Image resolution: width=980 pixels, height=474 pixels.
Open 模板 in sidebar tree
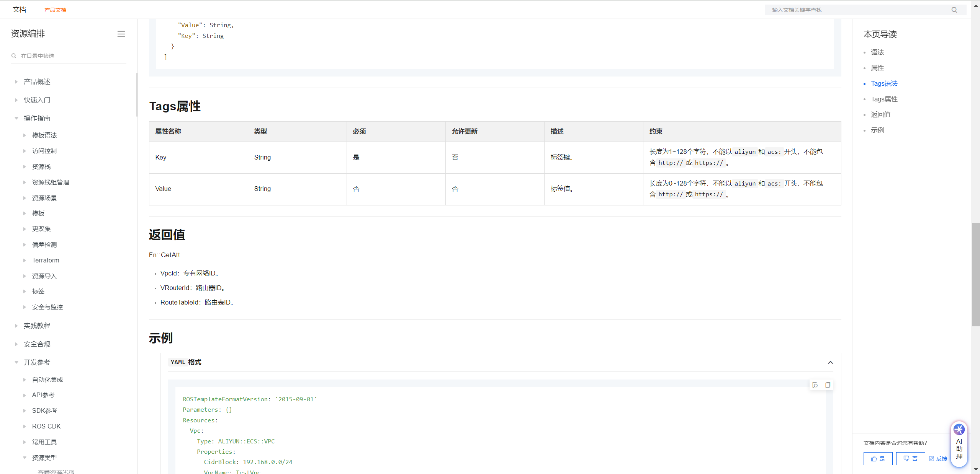point(38,213)
